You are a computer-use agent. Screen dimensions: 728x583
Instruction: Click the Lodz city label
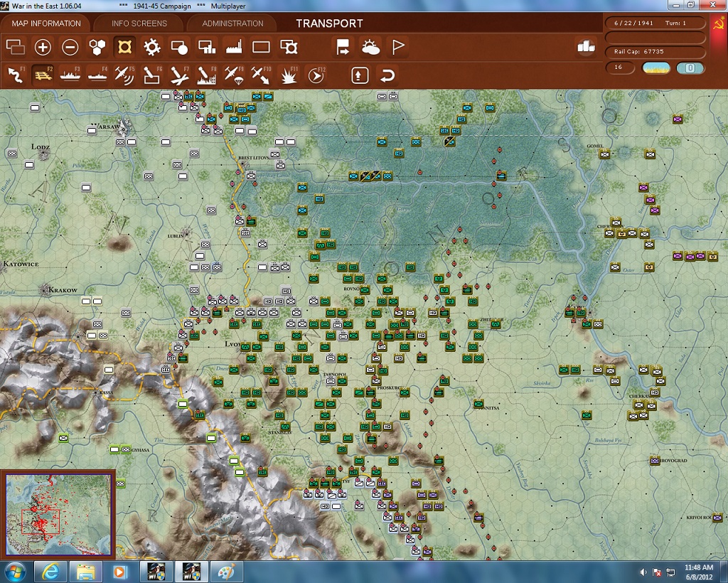(x=41, y=146)
